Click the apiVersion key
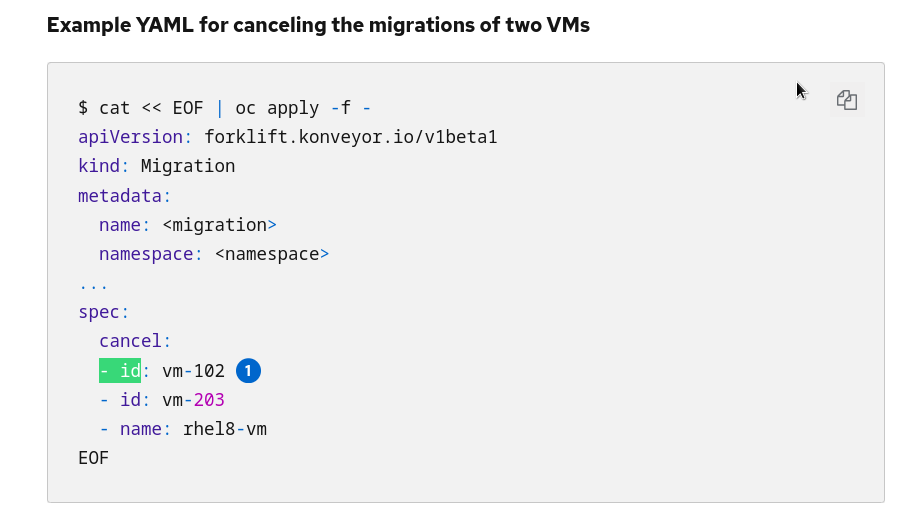This screenshot has height=520, width=913. click(x=130, y=137)
